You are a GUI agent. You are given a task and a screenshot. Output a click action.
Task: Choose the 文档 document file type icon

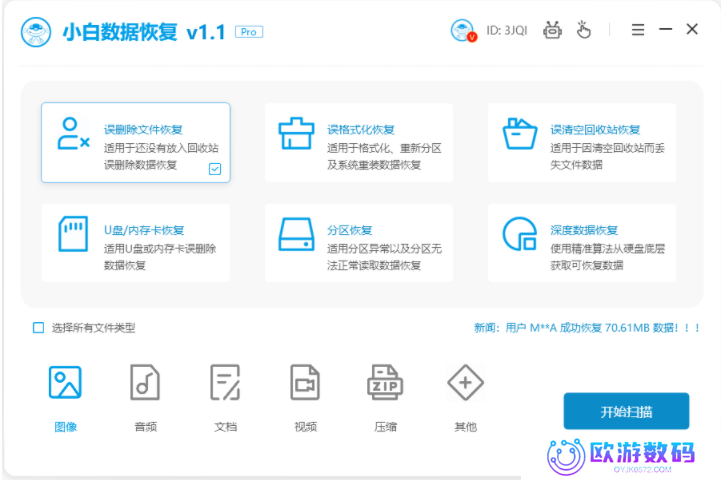click(225, 382)
